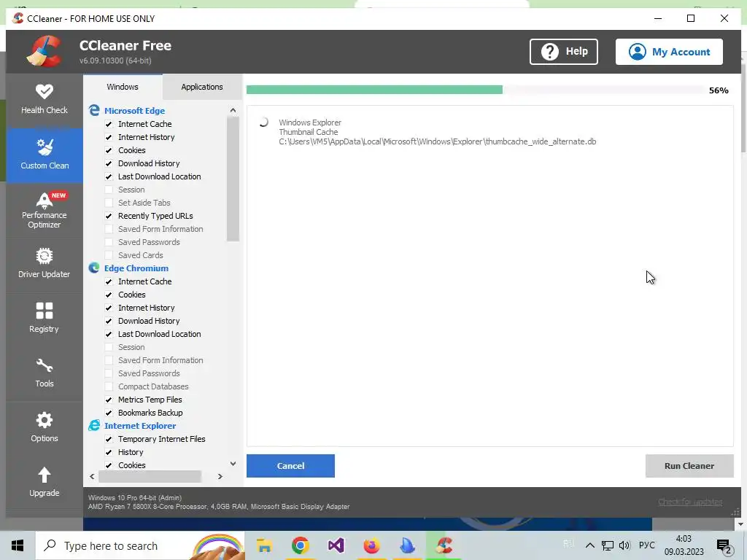This screenshot has height=560, width=747.
Task: Enable Saved Cards checkbox
Action: pos(109,255)
